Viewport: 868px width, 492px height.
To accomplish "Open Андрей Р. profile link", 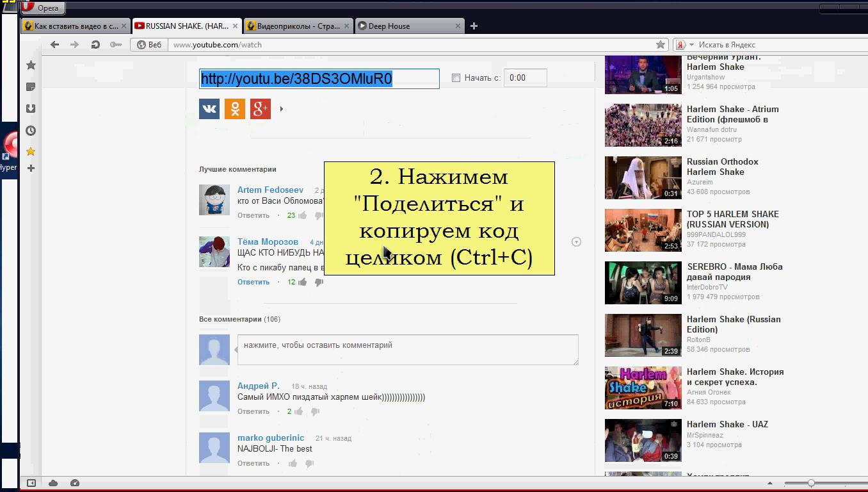I will pos(259,386).
